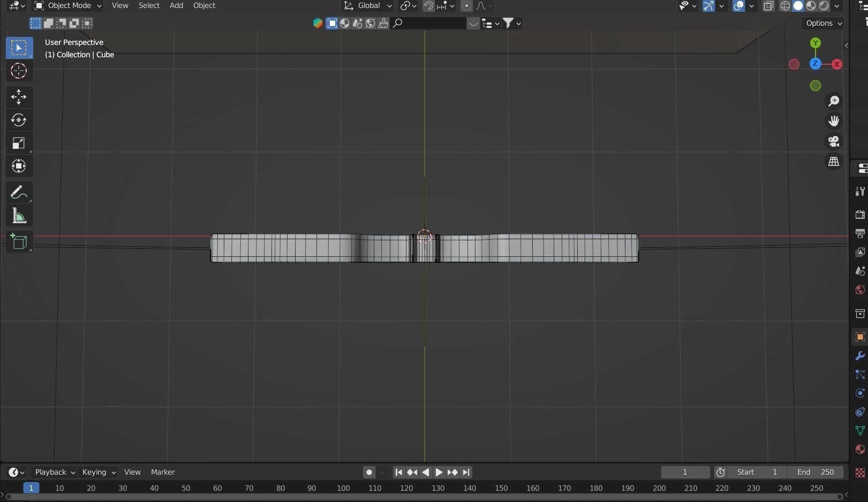Screen dimensions: 868x502
Task: Pick the Add Cube tool
Action: pyautogui.click(x=19, y=241)
